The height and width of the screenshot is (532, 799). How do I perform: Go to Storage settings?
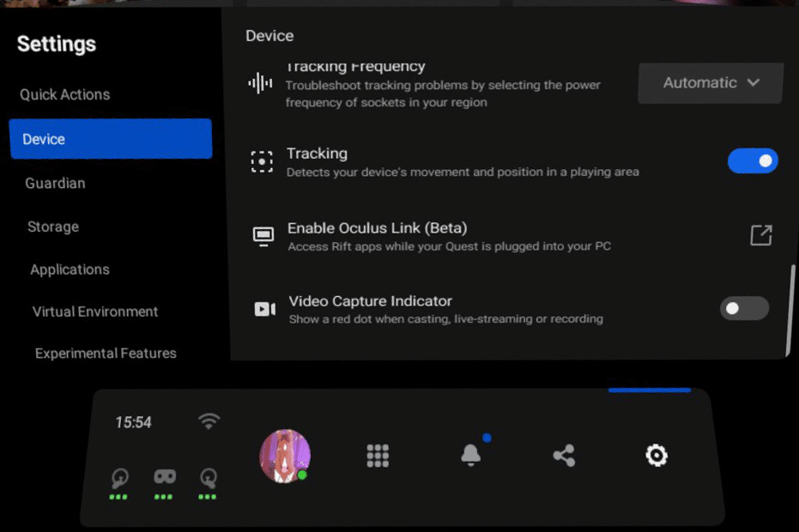[53, 227]
